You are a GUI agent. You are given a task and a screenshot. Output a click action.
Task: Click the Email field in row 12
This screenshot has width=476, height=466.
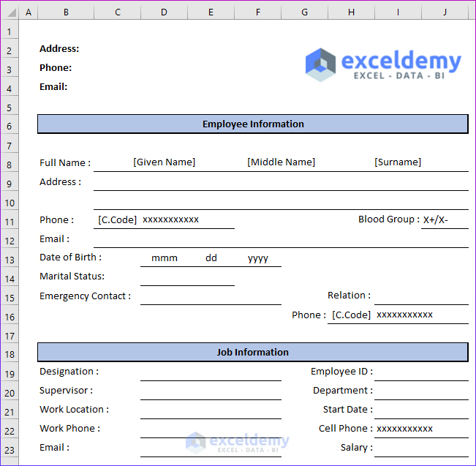(x=281, y=238)
